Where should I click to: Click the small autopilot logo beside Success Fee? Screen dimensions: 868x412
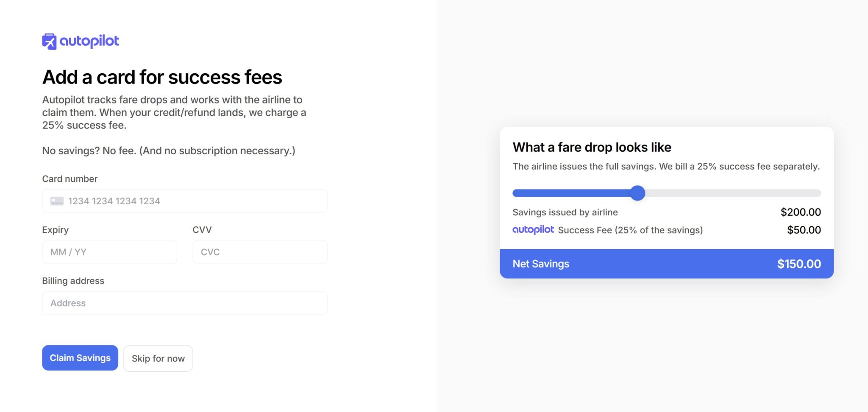click(x=533, y=230)
